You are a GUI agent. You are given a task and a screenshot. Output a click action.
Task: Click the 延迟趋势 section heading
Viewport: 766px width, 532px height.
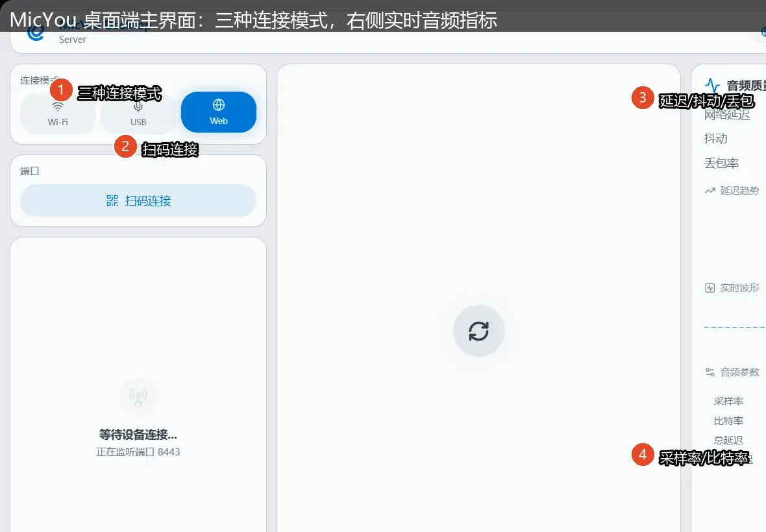[739, 190]
